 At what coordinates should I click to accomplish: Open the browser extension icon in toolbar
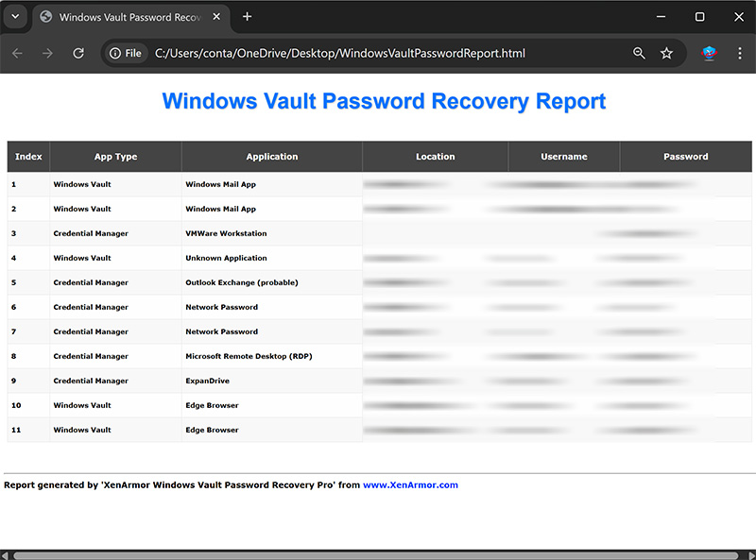[709, 54]
